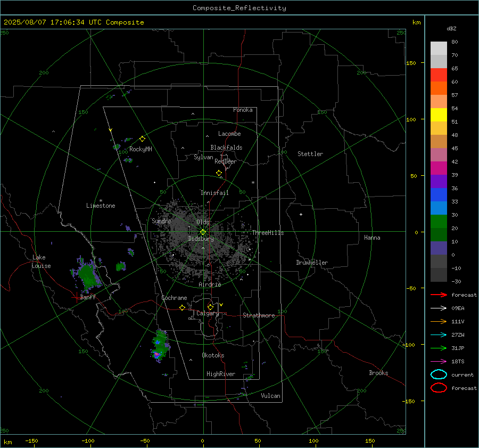Click the Stettler label
The width and height of the screenshot is (479, 448).
pos(310,154)
